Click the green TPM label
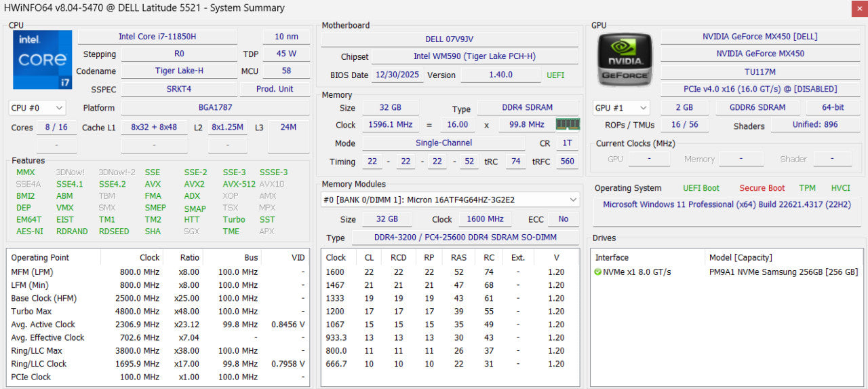868x389 pixels. tap(807, 188)
